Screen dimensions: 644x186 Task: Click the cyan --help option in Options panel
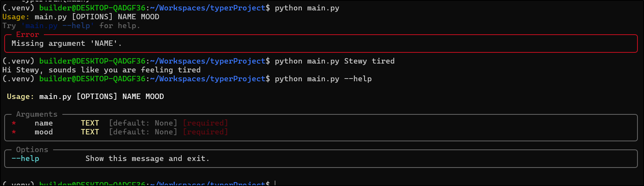point(25,159)
